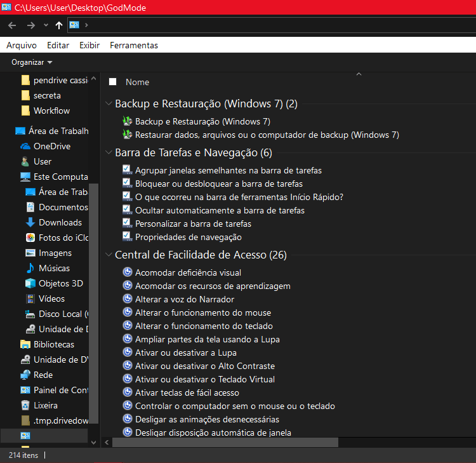
Task: Click the Documentos folder icon
Action: pyautogui.click(x=30, y=207)
